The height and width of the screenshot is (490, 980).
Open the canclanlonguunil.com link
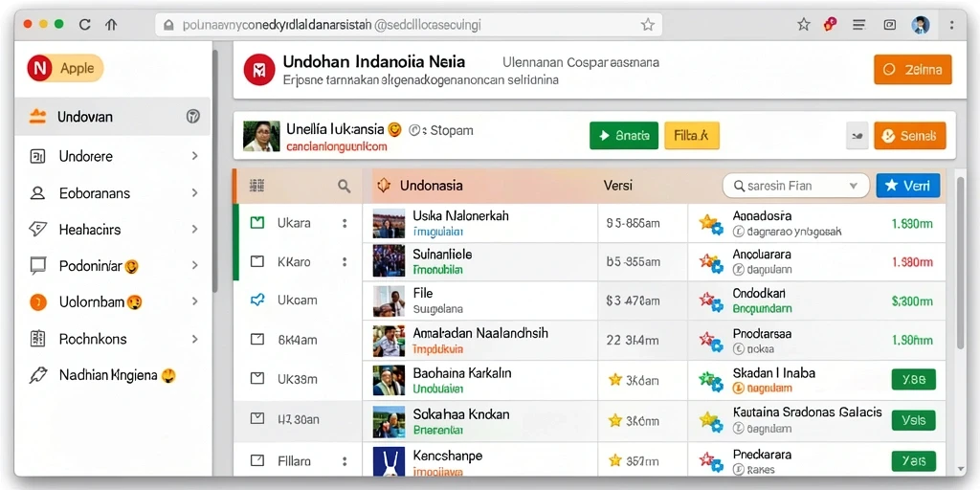[337, 147]
